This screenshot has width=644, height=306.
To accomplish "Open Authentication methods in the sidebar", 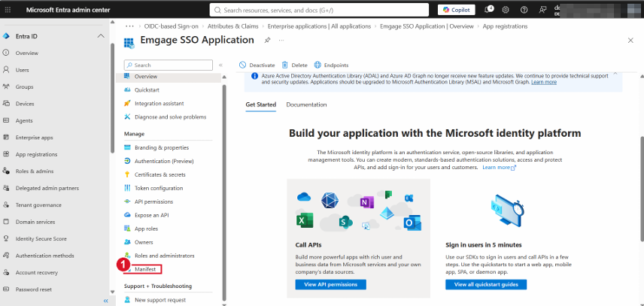I will [x=45, y=256].
